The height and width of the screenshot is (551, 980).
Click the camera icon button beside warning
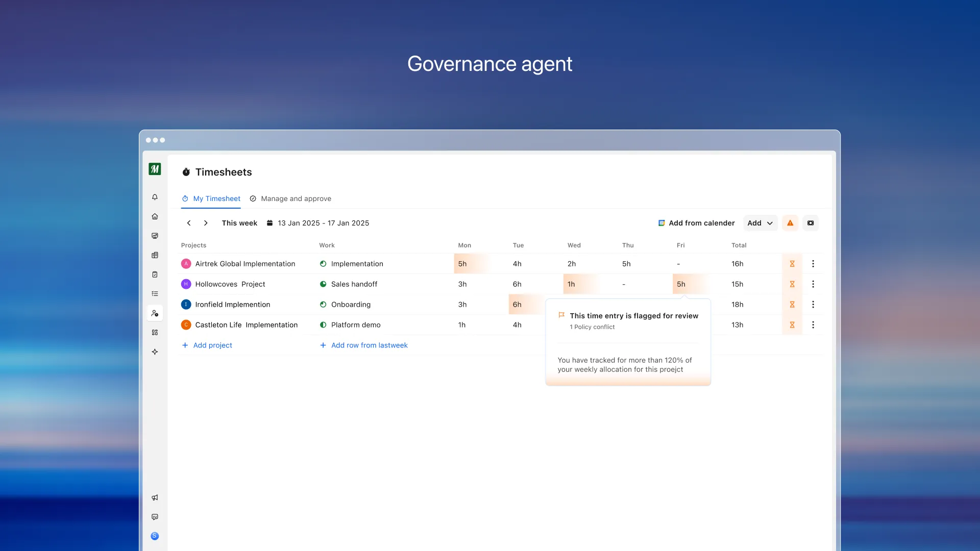click(811, 223)
